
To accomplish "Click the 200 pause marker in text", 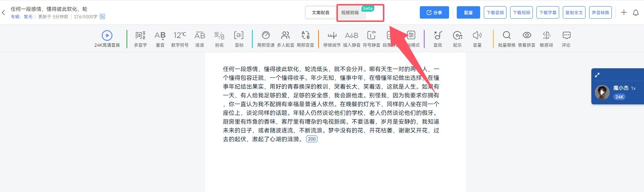I will (312, 139).
